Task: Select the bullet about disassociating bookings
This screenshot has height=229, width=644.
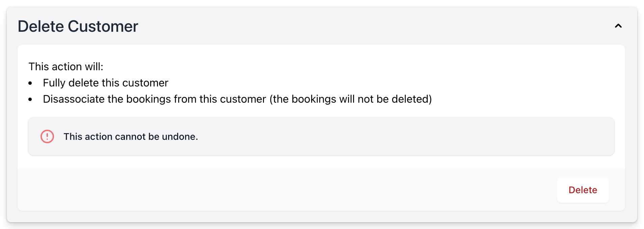Action: click(237, 99)
